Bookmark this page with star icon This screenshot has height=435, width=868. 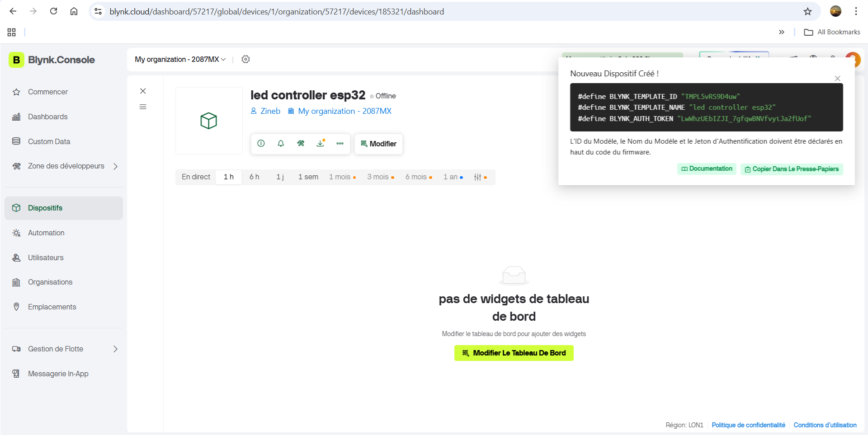point(808,11)
